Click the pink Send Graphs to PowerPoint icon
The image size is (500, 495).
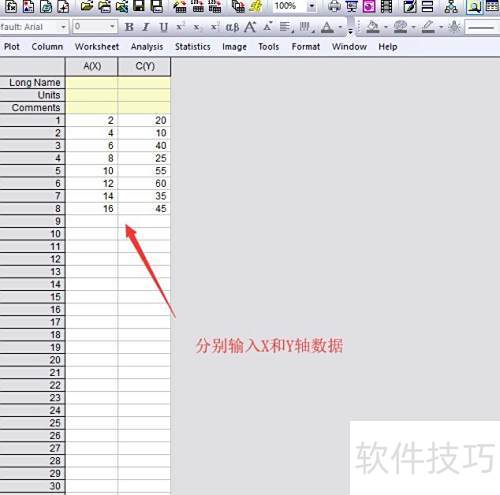click(369, 6)
